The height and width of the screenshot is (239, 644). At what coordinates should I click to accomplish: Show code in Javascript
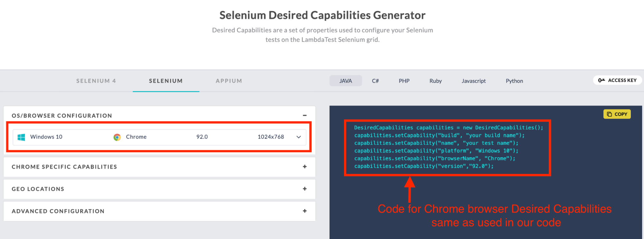474,81
